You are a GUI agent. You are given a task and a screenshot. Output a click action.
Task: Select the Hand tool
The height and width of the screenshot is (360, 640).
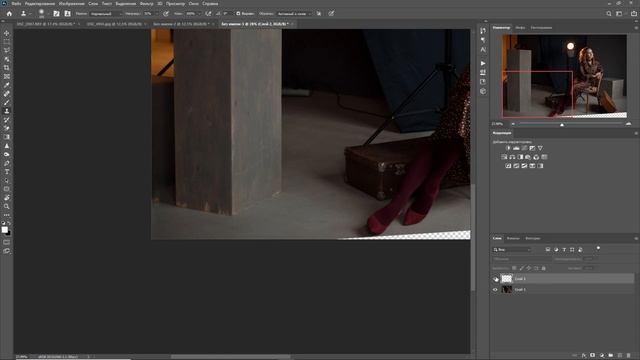pyautogui.click(x=7, y=198)
